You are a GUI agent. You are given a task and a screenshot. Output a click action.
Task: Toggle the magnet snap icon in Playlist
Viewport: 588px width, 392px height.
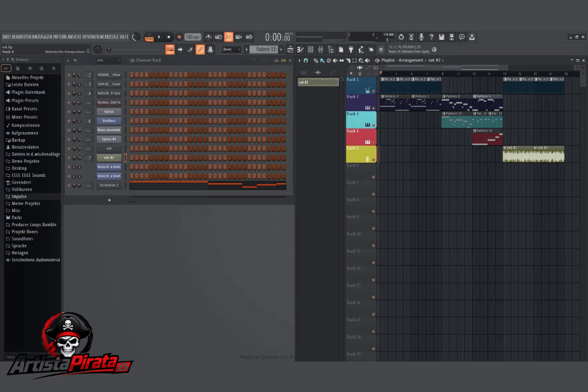(x=305, y=60)
